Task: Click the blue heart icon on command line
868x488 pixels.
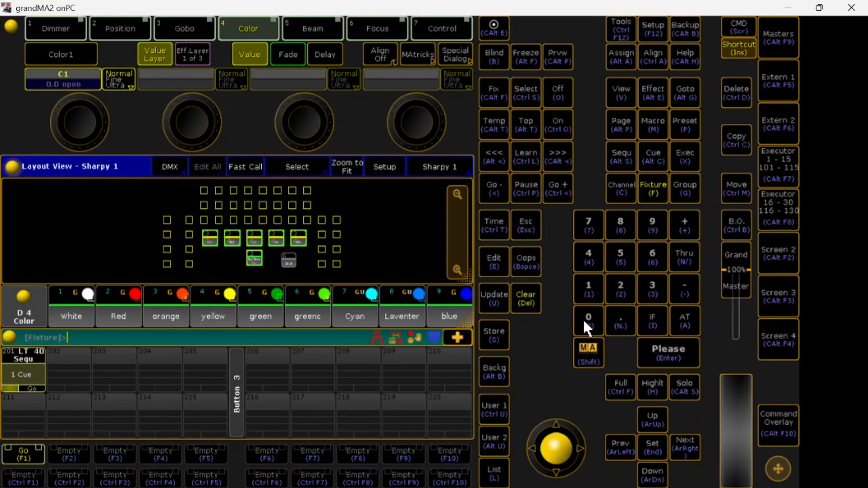Action: pyautogui.click(x=434, y=337)
